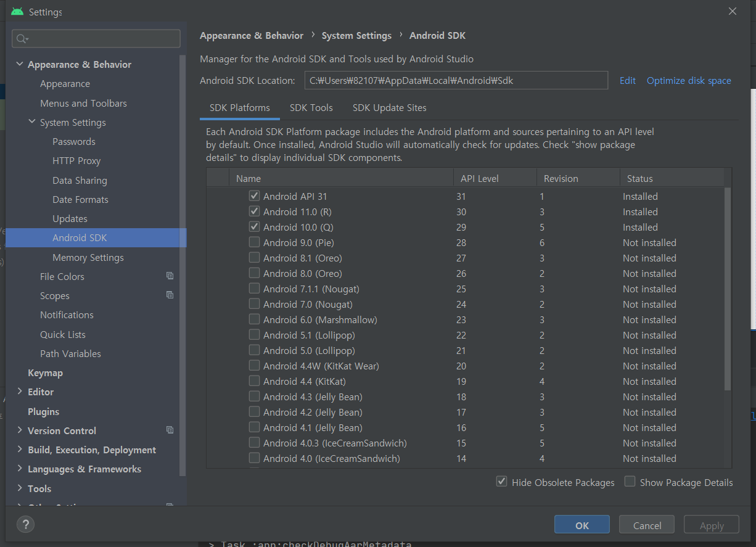
Task: Click the project-level icon beside File Colors
Action: (x=170, y=276)
